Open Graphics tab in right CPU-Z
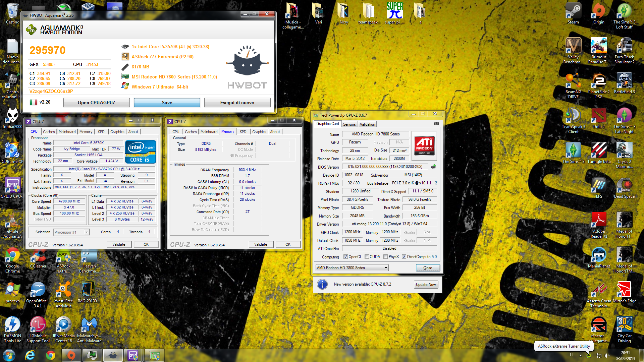The image size is (644, 362). [259, 132]
